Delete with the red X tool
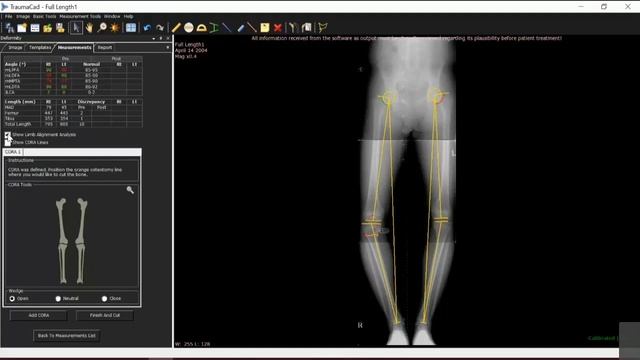 [278, 27]
